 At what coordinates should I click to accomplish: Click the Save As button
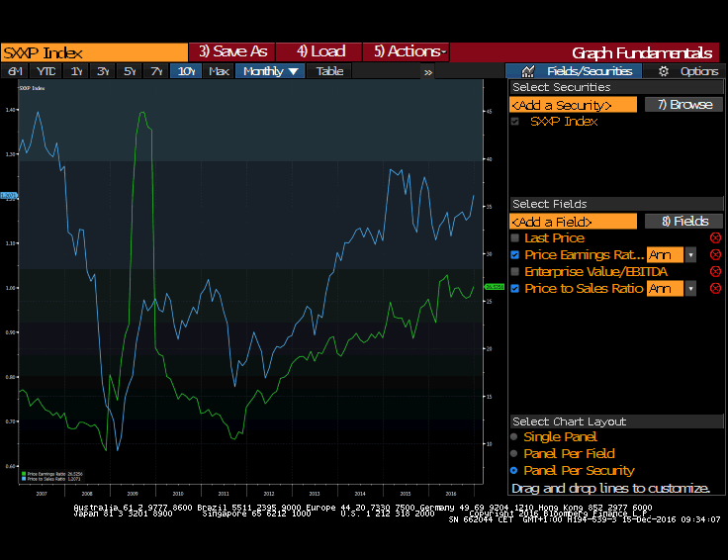coord(232,51)
